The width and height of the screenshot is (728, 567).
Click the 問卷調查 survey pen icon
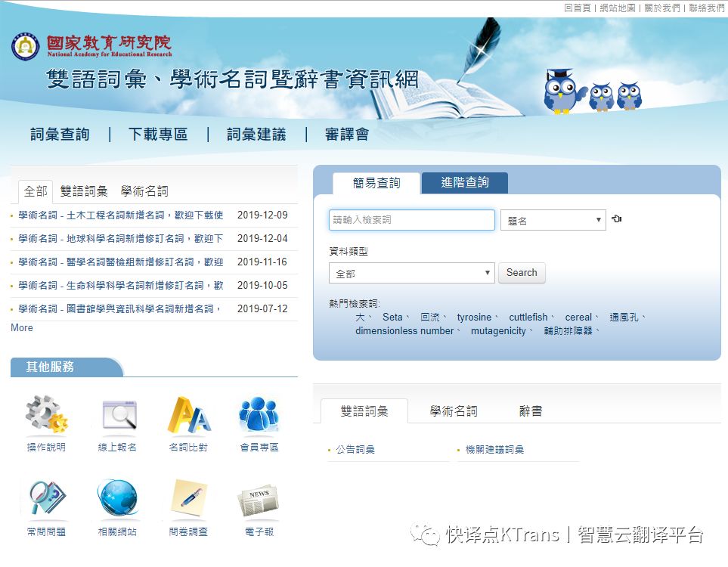189,500
